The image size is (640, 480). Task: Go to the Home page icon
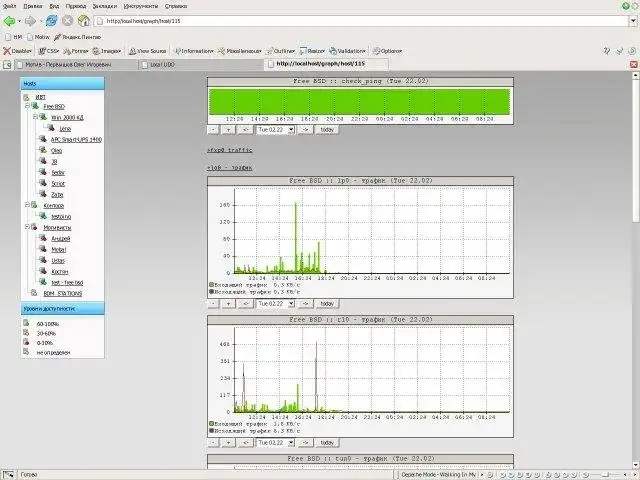coord(84,21)
